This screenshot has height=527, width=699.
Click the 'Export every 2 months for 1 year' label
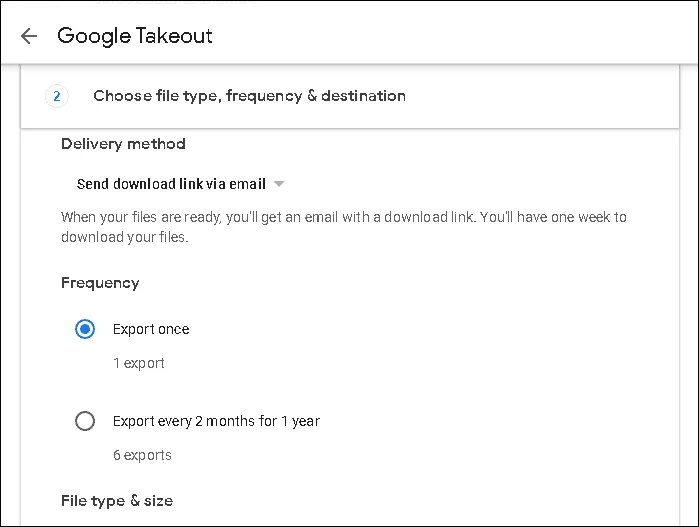[216, 421]
